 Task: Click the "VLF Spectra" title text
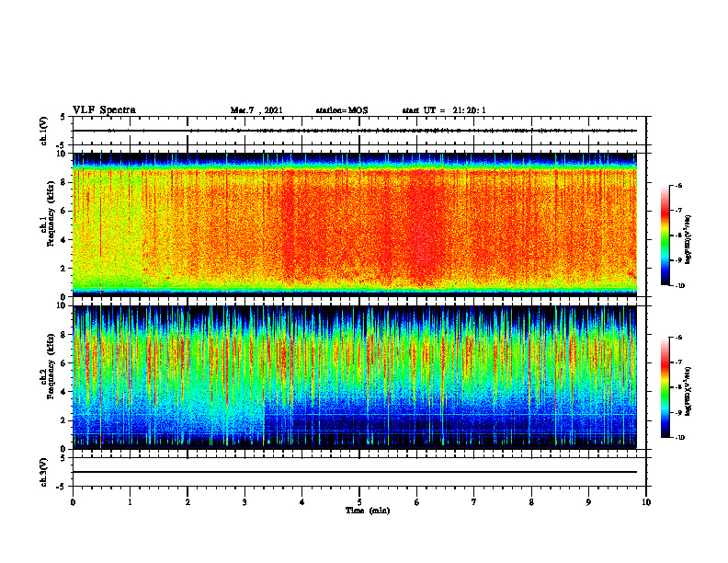pos(104,110)
